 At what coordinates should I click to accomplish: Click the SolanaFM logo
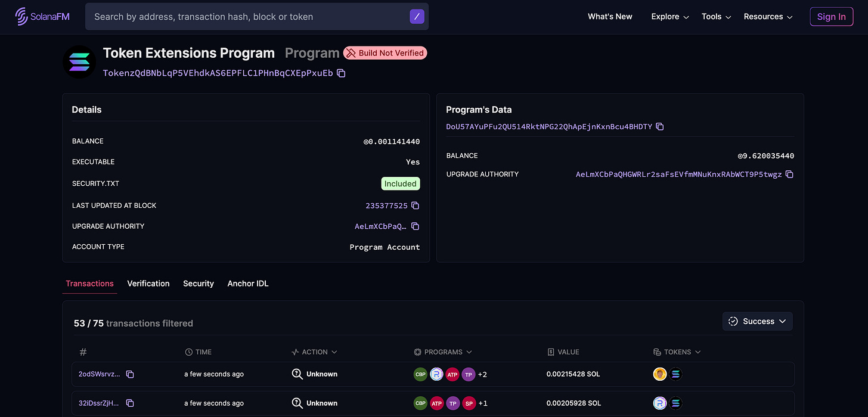(x=42, y=17)
